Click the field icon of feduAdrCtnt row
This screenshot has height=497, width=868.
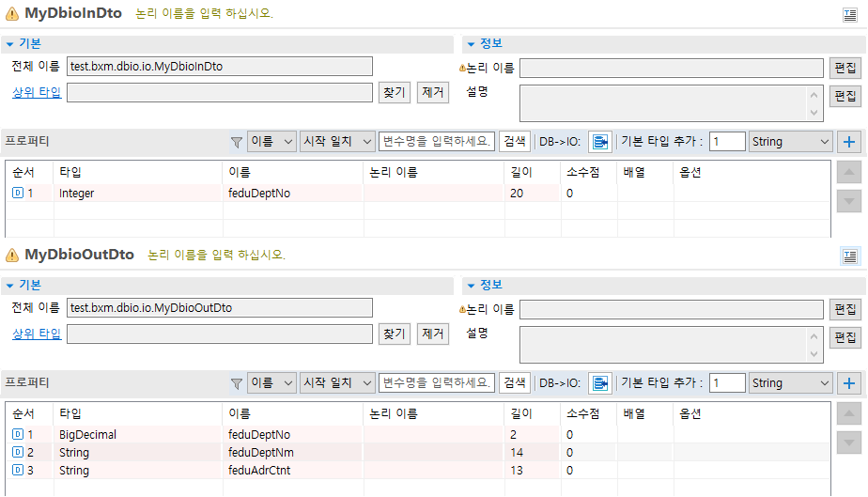click(x=18, y=470)
